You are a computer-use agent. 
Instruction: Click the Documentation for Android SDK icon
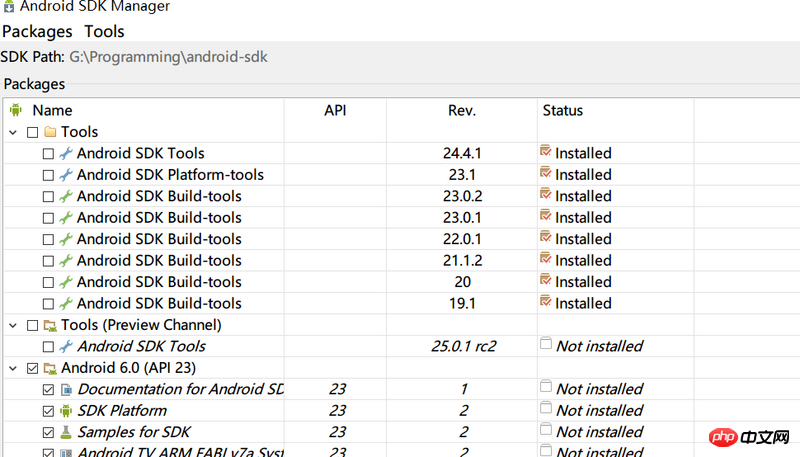pos(66,389)
